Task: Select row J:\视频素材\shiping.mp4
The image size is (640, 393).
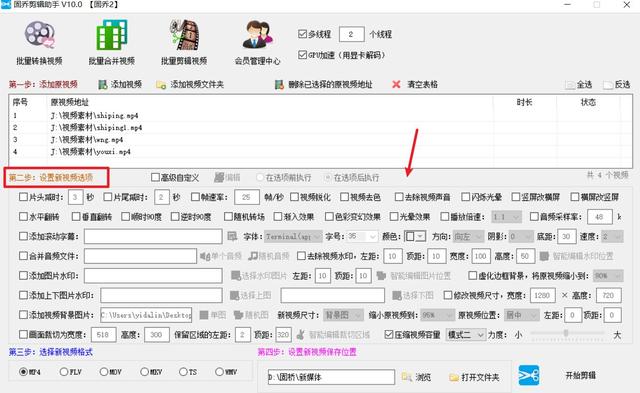Action: pos(320,115)
